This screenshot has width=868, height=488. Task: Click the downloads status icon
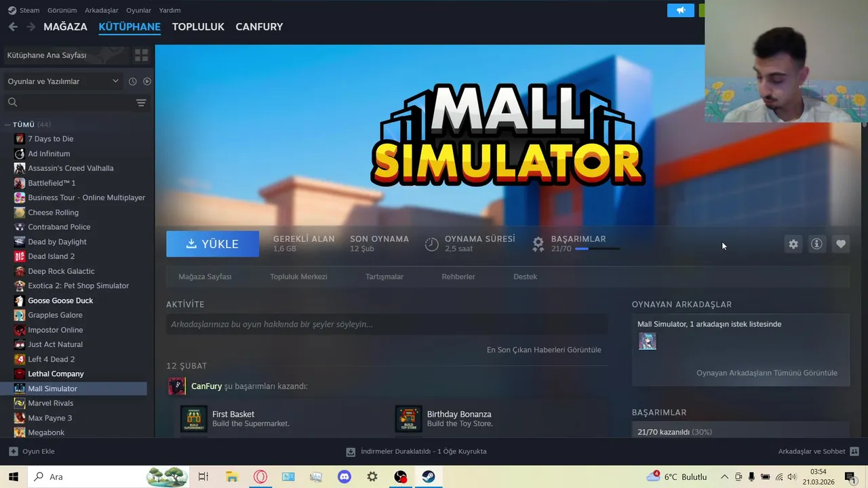click(351, 451)
